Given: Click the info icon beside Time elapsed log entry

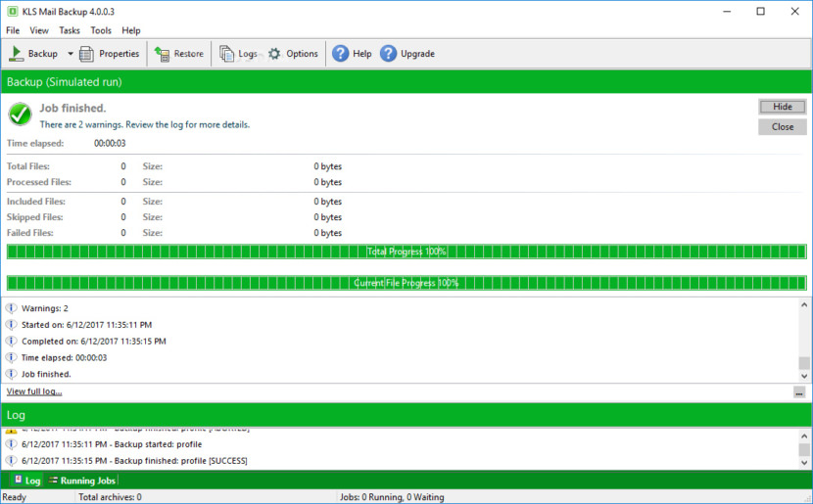Looking at the screenshot, I should pyautogui.click(x=11, y=357).
